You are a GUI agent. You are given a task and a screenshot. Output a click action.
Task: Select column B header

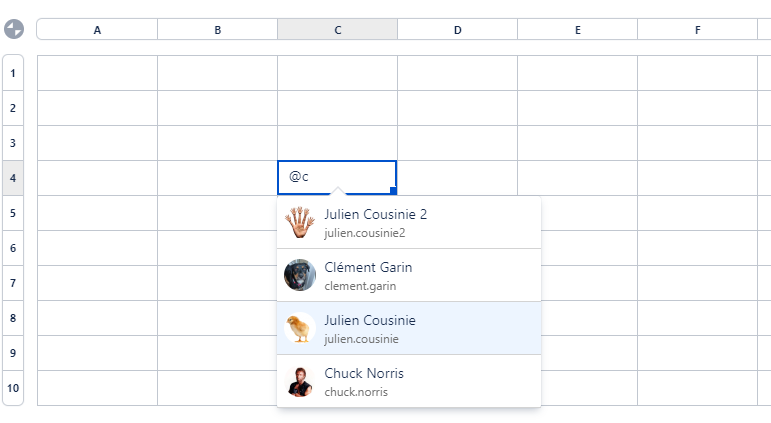[217, 30]
